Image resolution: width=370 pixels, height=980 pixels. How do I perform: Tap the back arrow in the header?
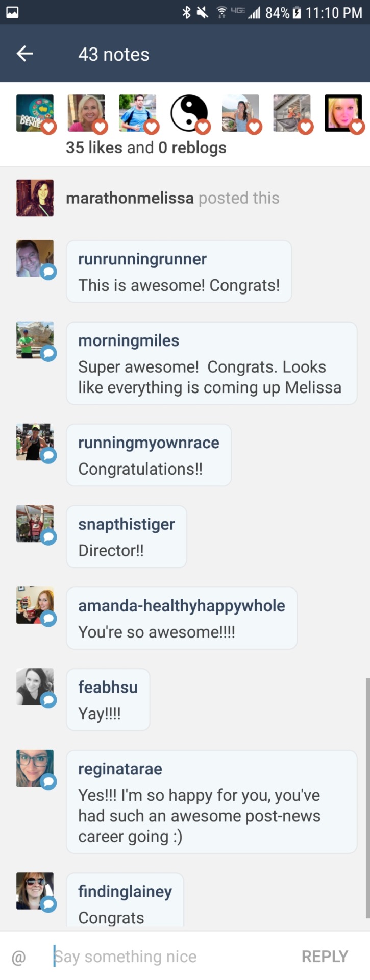pos(24,54)
